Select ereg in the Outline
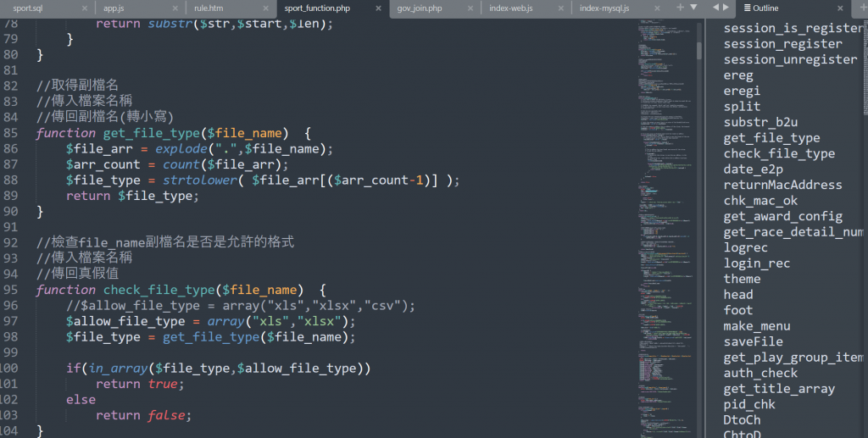Screen dimensions: 868x438 pos(738,75)
